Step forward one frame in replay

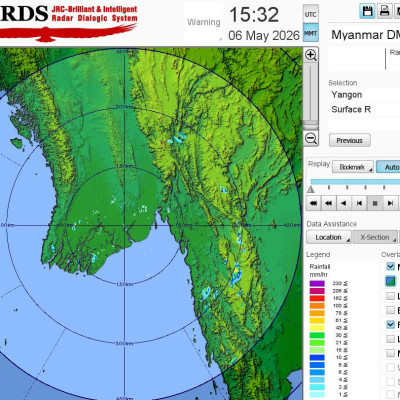coord(390,203)
